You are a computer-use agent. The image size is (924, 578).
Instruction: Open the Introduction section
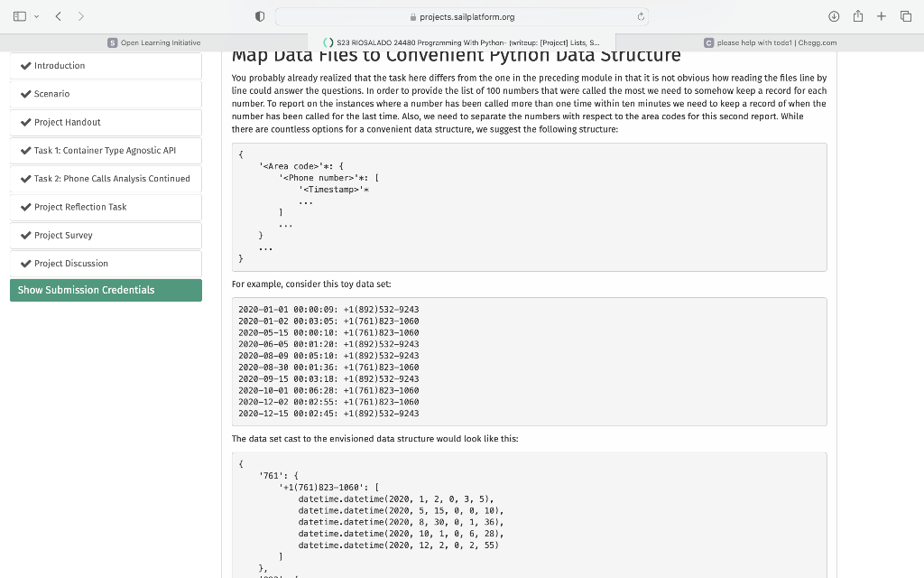(106, 65)
